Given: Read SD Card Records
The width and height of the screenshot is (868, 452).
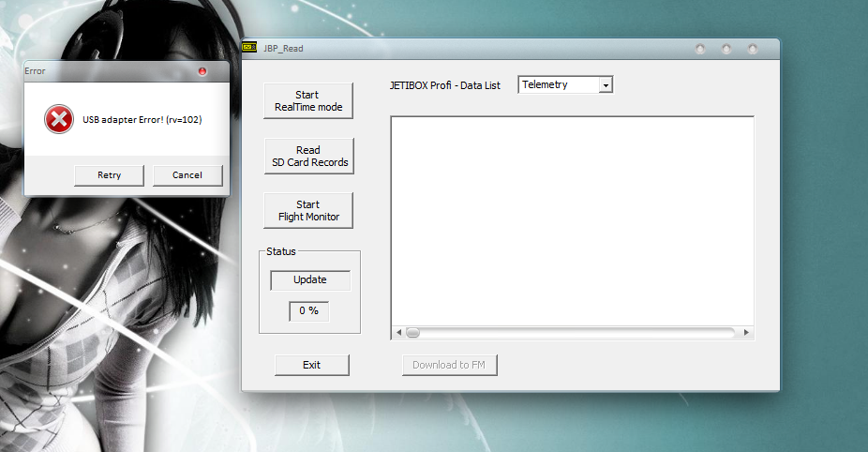Looking at the screenshot, I should click(x=309, y=157).
